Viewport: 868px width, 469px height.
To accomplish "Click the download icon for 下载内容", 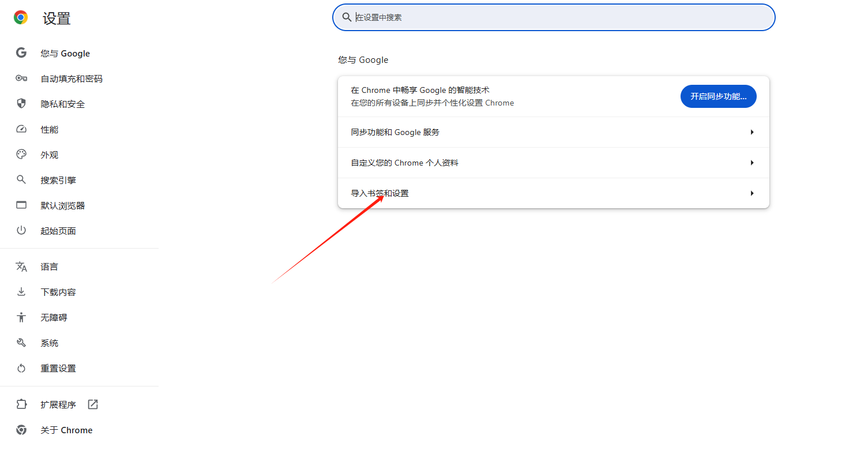I will pos(21,292).
